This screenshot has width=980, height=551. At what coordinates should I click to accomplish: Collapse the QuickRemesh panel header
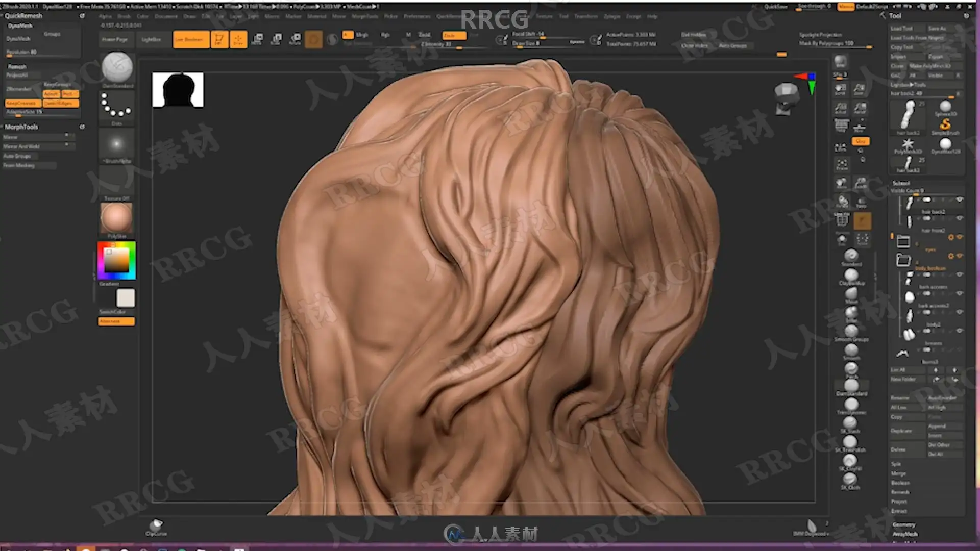pyautogui.click(x=23, y=16)
